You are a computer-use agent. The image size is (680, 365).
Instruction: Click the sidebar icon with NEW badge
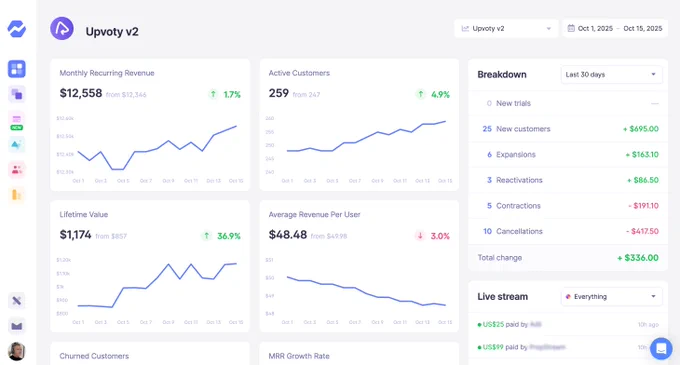(x=16, y=121)
